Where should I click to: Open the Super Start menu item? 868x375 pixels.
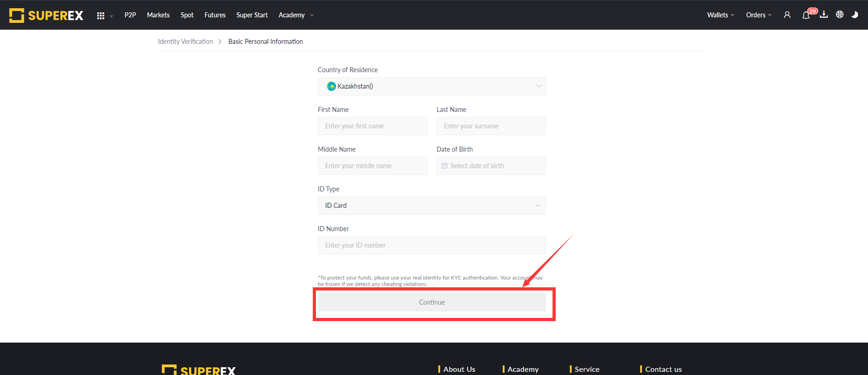[252, 15]
